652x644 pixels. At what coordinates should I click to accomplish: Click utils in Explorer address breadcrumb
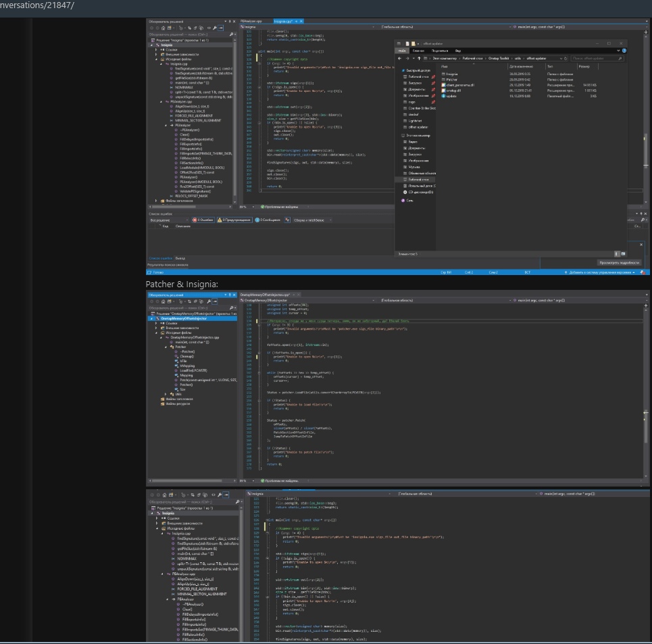coord(518,59)
